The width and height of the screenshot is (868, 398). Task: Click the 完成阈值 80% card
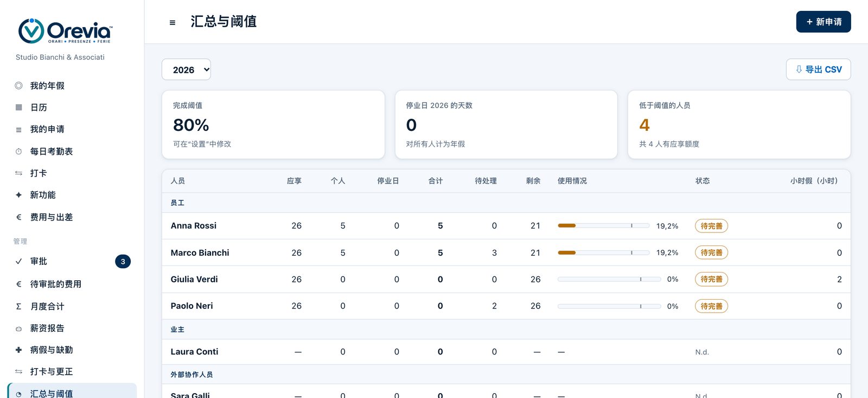pyautogui.click(x=273, y=124)
